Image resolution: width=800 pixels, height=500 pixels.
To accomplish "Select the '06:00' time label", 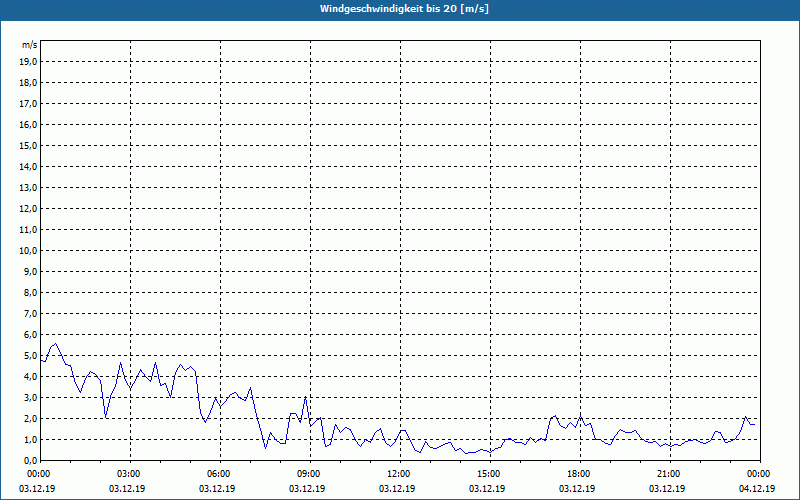I will (x=220, y=474).
